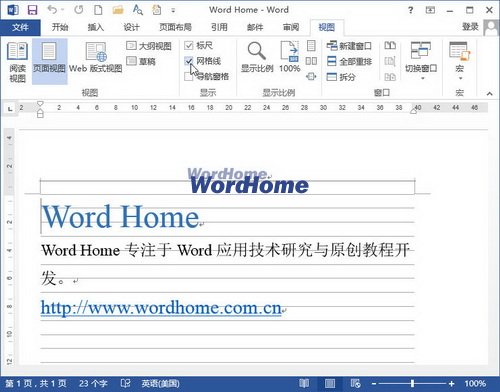Image resolution: width=500 pixels, height=392 pixels.
Task: Click the zoom out minus button
Action: [374, 384]
